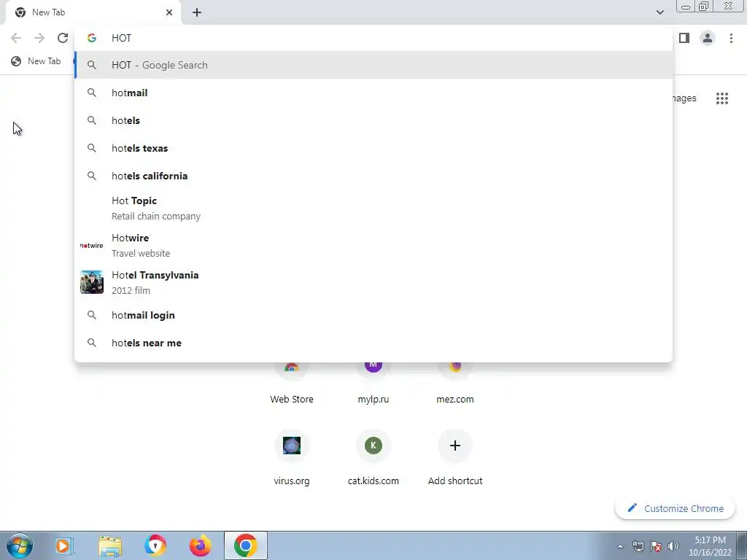Select the hotels near me suggestion

click(x=374, y=343)
